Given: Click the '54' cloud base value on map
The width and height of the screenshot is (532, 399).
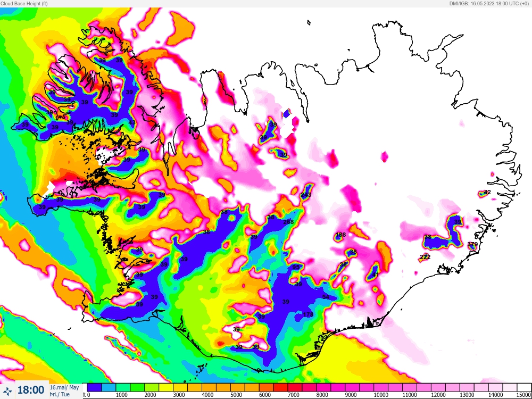Looking at the screenshot, I should (326, 297).
